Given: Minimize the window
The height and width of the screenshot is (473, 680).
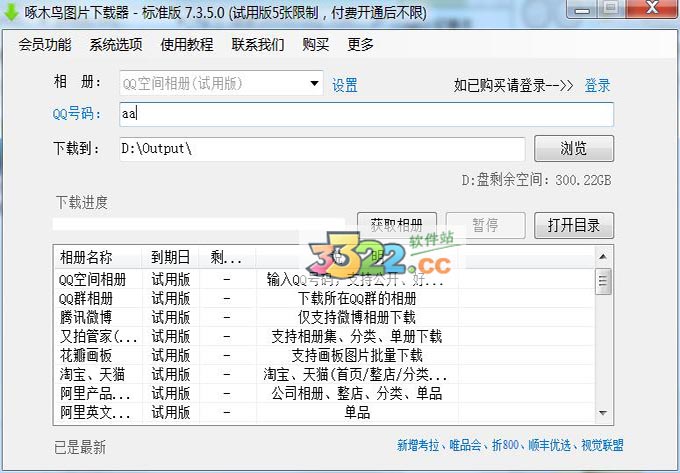Looking at the screenshot, I should (582, 9).
